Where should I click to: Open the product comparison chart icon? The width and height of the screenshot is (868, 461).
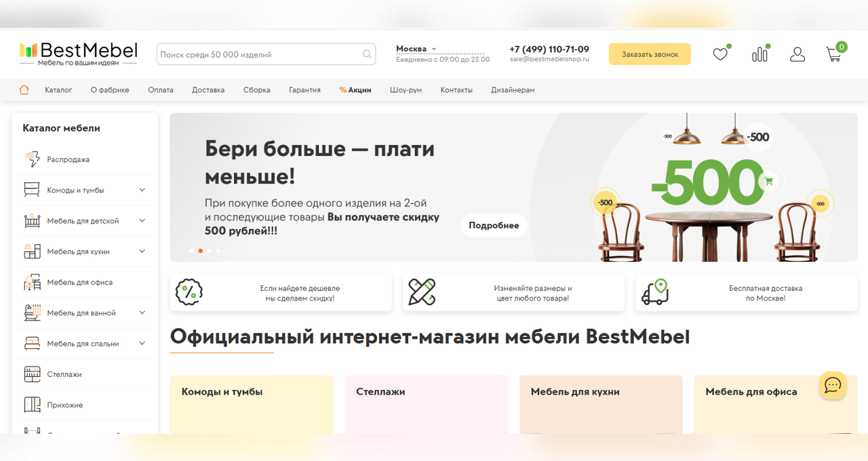[759, 54]
